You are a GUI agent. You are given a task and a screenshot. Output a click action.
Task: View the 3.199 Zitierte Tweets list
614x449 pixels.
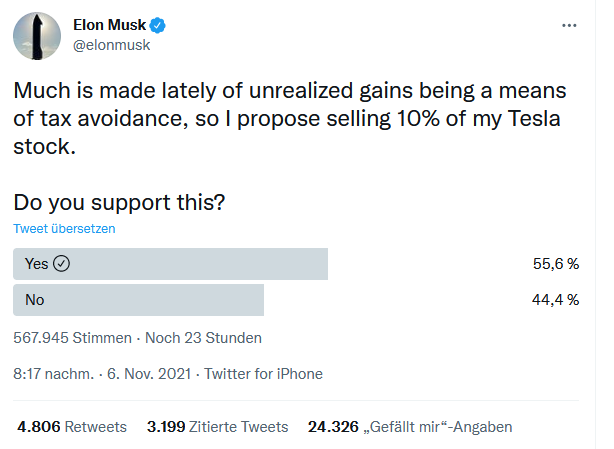[217, 427]
